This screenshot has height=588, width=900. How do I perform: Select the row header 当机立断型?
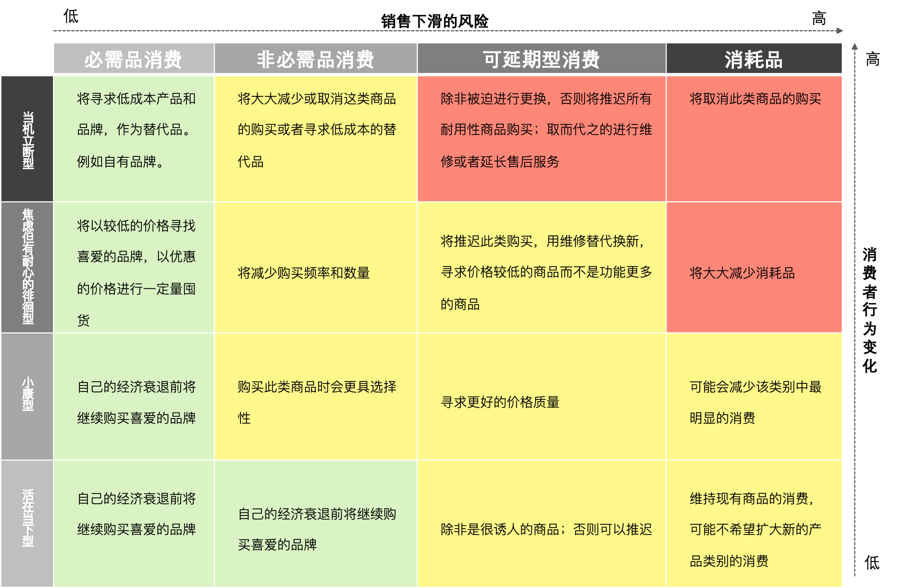[x=27, y=139]
